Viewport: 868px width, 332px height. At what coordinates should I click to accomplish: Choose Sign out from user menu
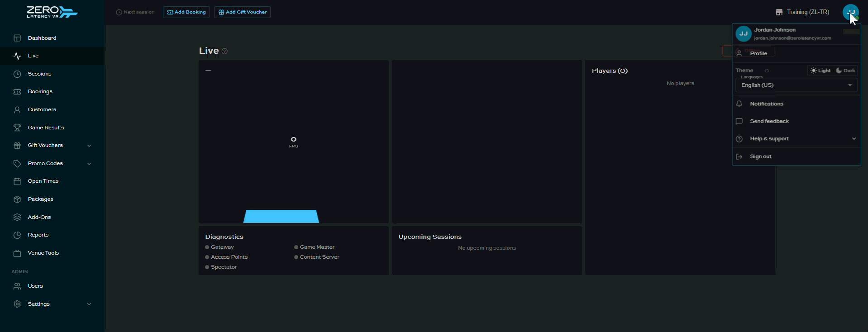(796, 157)
